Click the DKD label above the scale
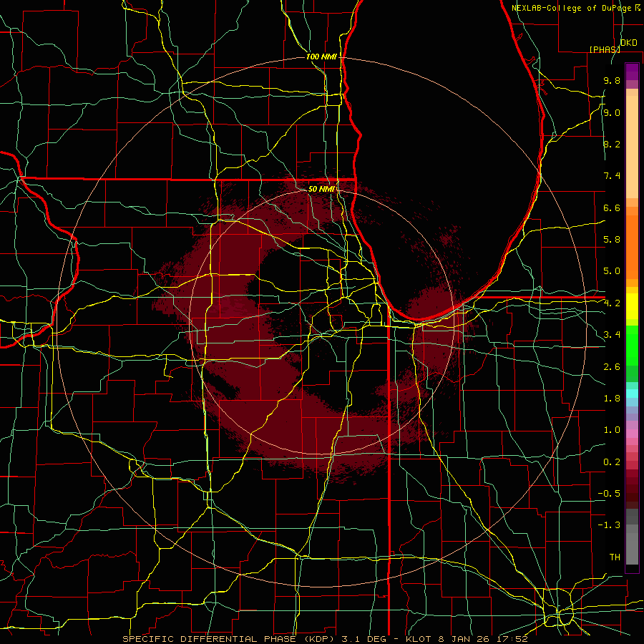Screen dimensions: 644x644 pos(629,43)
